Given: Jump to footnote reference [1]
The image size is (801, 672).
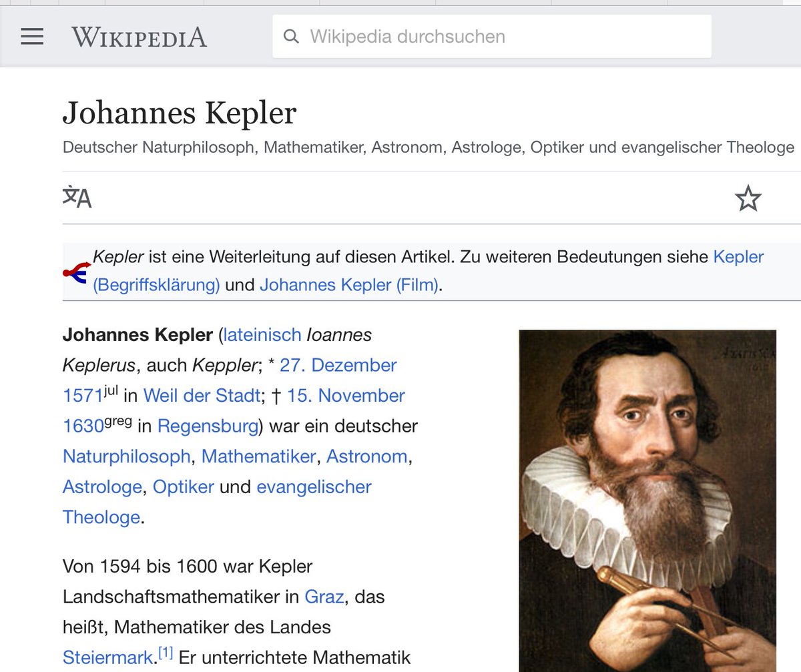Looking at the screenshot, I should (165, 654).
